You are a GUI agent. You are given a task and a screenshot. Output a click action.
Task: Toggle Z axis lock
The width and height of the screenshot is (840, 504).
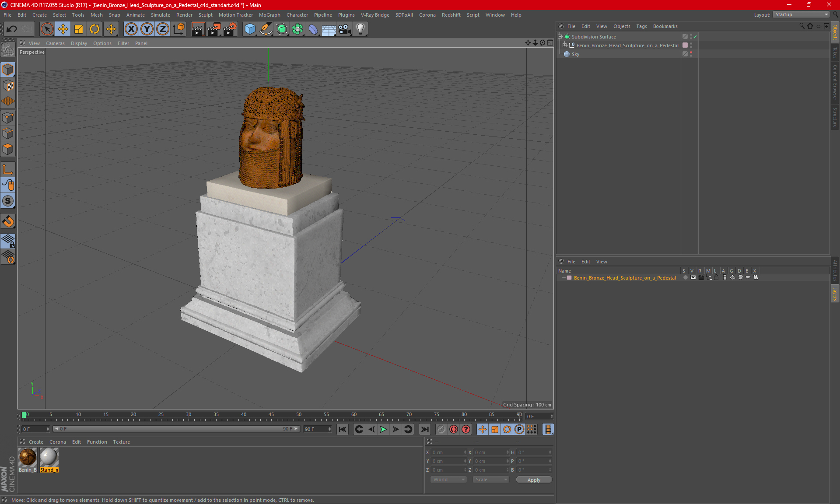[163, 29]
